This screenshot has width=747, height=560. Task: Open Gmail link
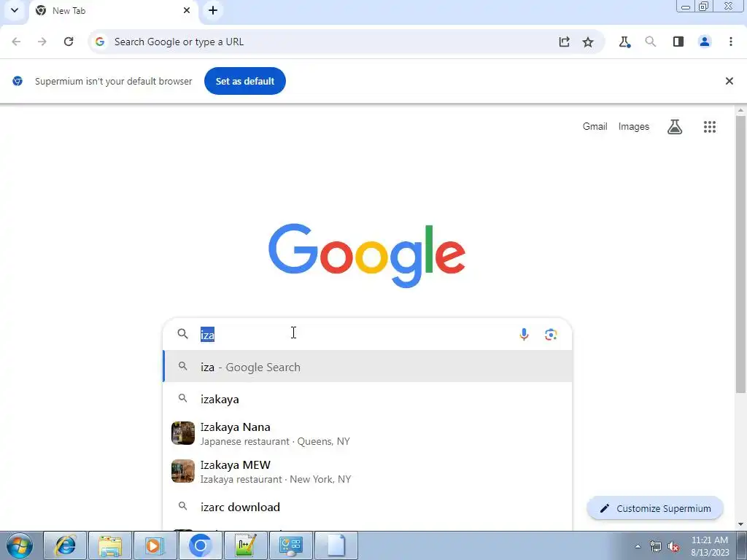point(595,127)
